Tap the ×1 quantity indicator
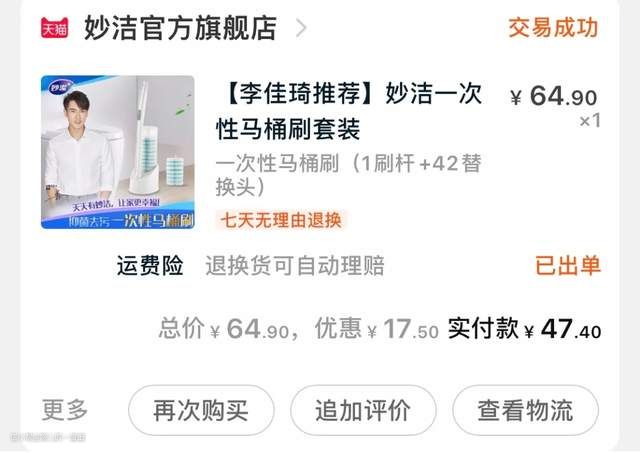 point(590,121)
